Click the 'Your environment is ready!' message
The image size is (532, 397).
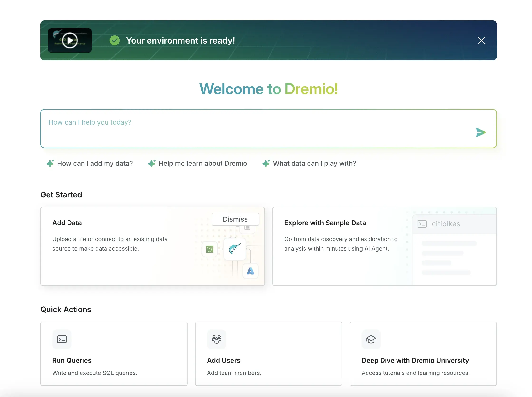coord(180,40)
